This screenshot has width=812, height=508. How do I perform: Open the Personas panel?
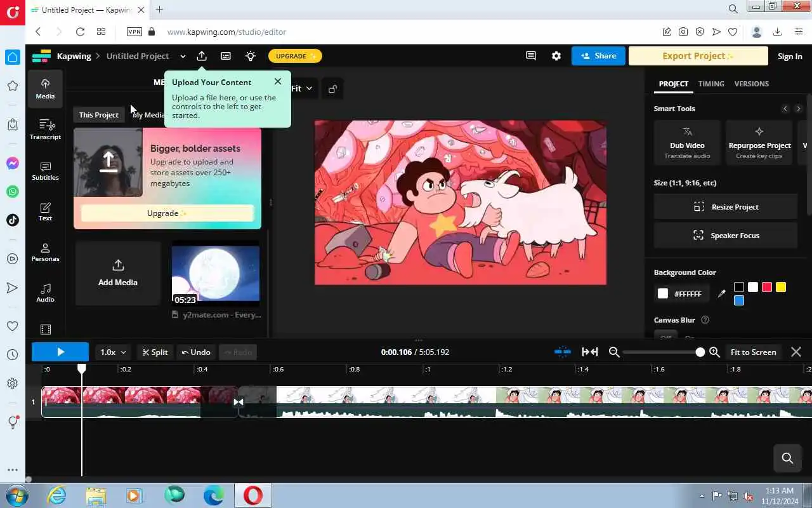[45, 251]
